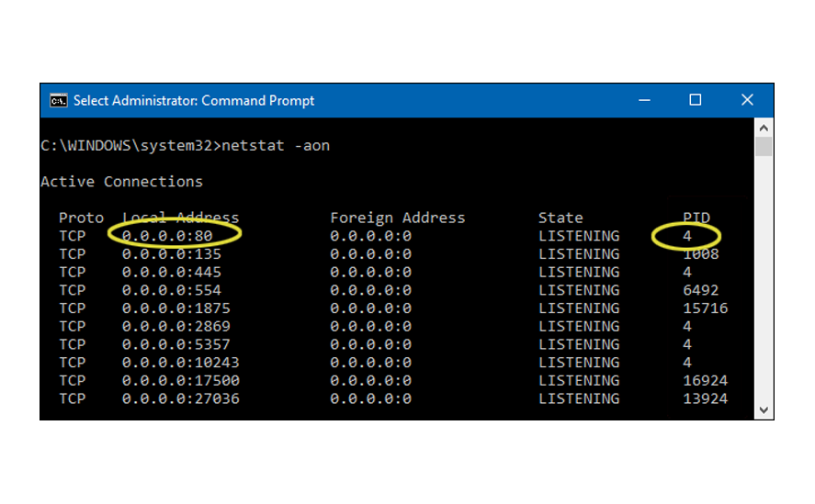
Task: Click the 'Active Connections' heading
Action: [121, 182]
